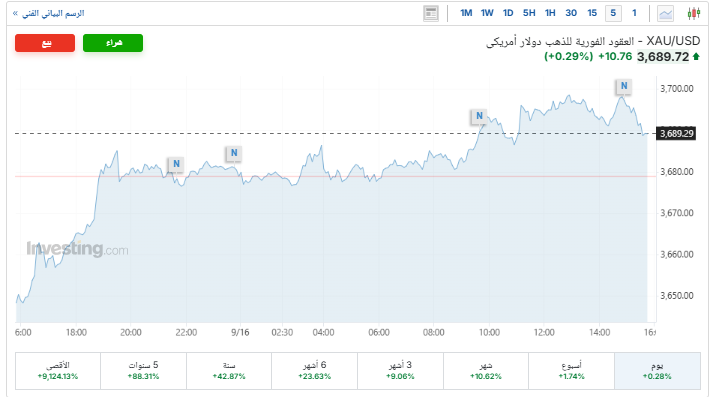Select the 15 minute timeframe
Viewport: 712px width, 397px height.
click(592, 13)
